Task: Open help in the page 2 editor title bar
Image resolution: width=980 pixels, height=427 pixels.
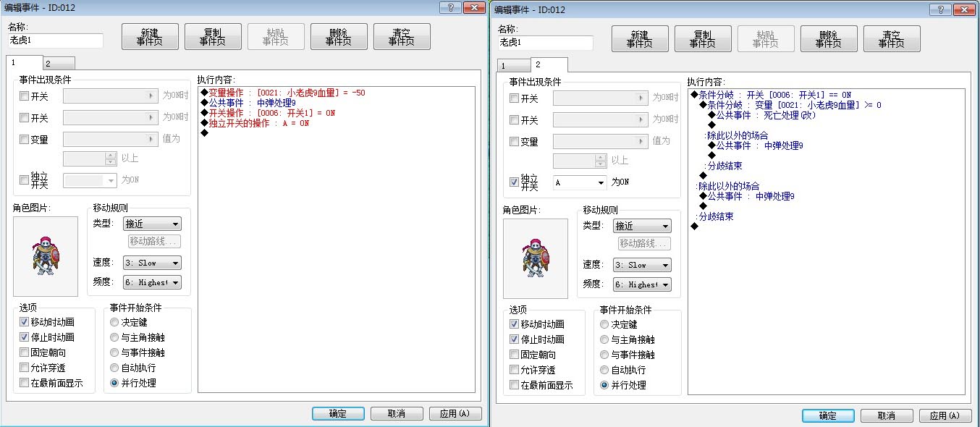Action: (x=940, y=9)
